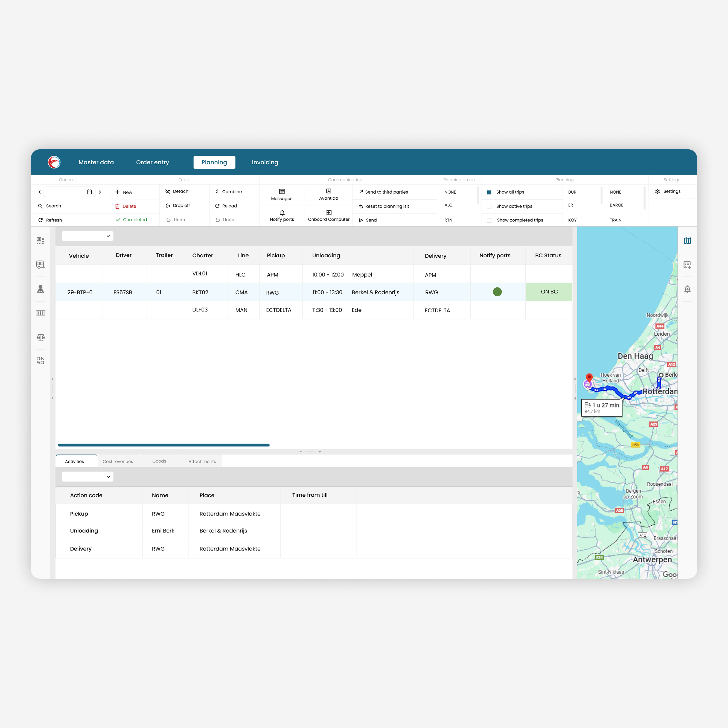Switch to the Invoicing tab
The height and width of the screenshot is (728, 728).
coord(264,162)
